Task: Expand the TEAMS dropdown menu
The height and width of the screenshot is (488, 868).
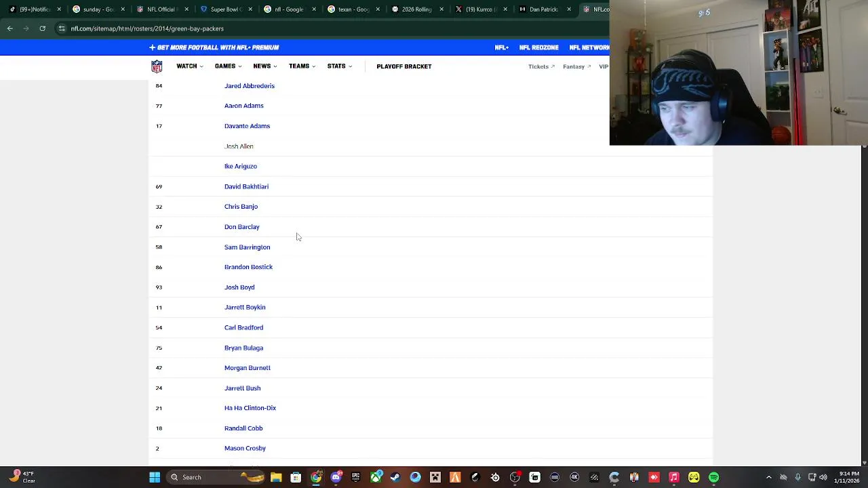Action: point(302,66)
